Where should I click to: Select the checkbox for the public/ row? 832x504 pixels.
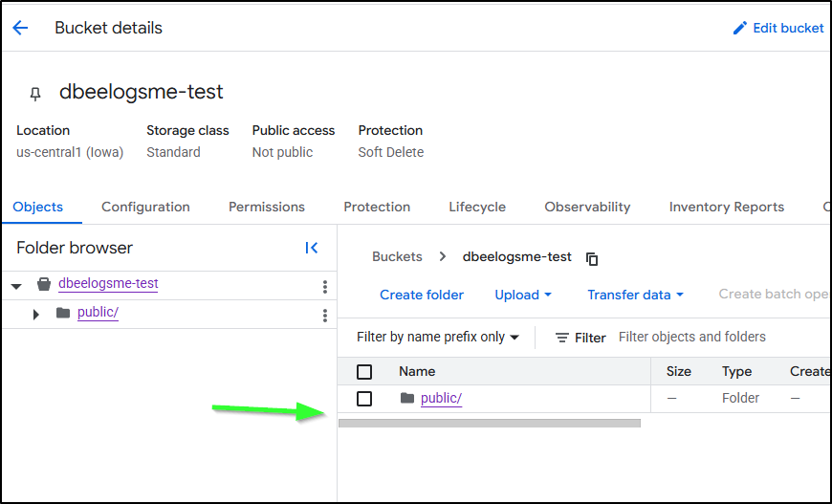pyautogui.click(x=364, y=399)
